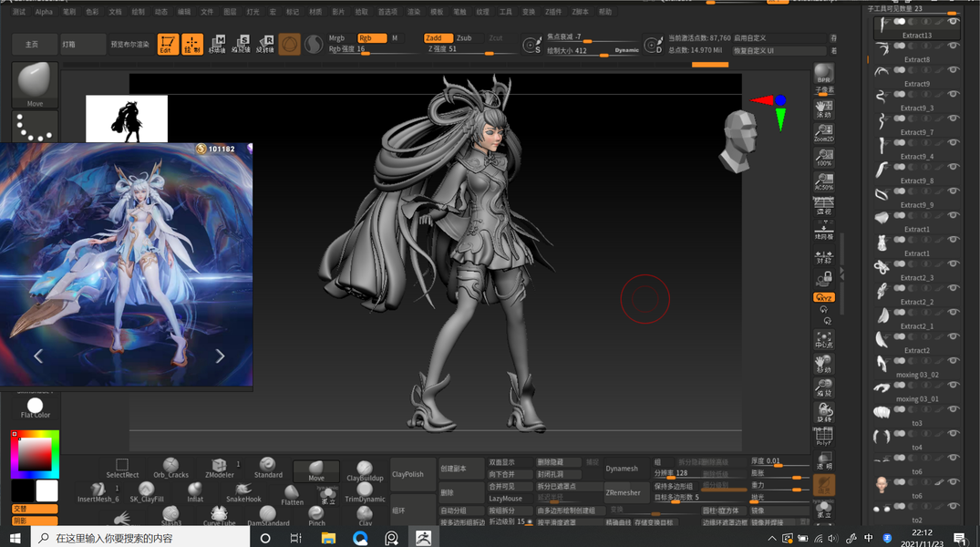The width and height of the screenshot is (980, 547).
Task: Select the black color swatch
Action: point(23,491)
